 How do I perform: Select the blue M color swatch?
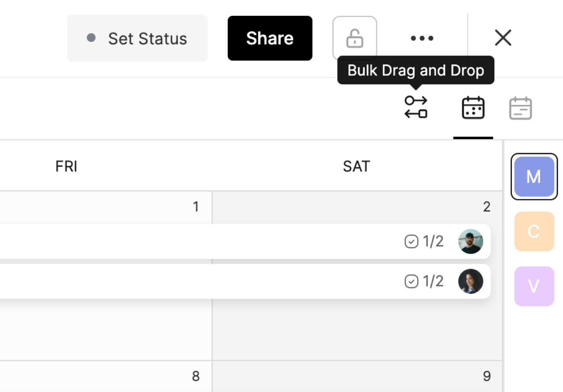point(534,177)
